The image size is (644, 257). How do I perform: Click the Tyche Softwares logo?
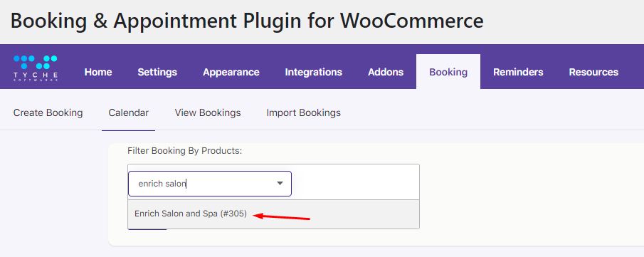click(x=36, y=68)
